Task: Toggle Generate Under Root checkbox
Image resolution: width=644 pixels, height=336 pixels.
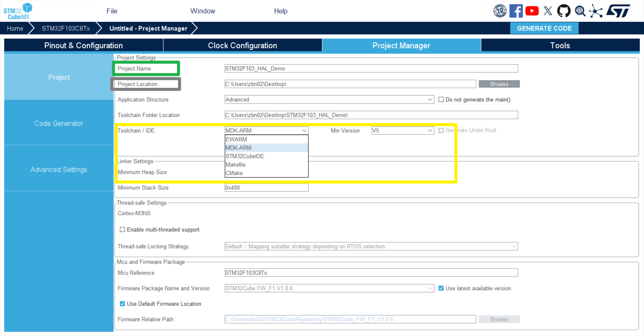Action: coord(441,131)
